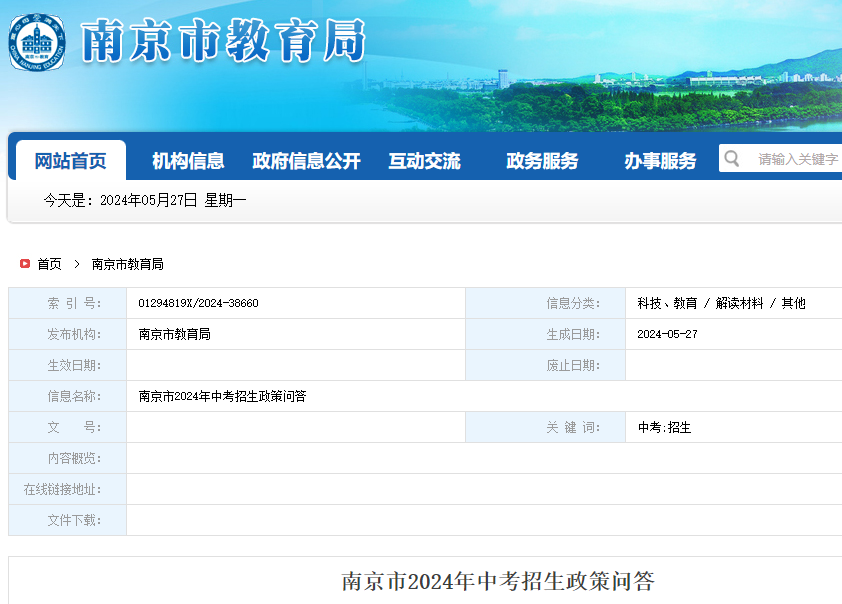
Task: Open the 政府信息公开 menu
Action: [x=306, y=161]
